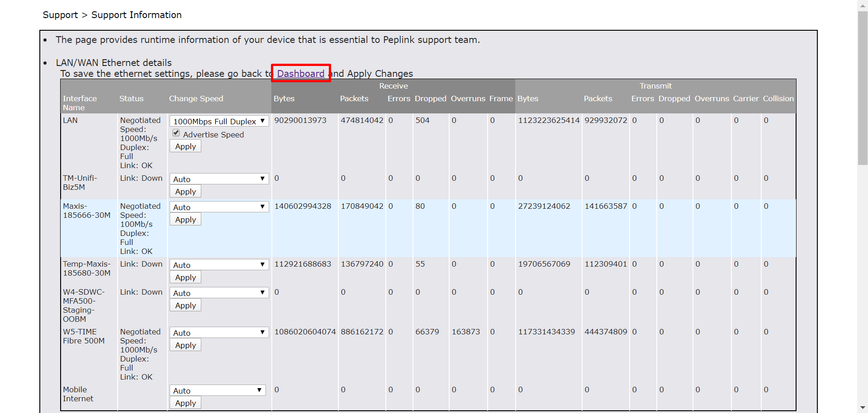Select the W4-SDWC-MFA500-Staging-OOBM interface name

[x=84, y=305]
